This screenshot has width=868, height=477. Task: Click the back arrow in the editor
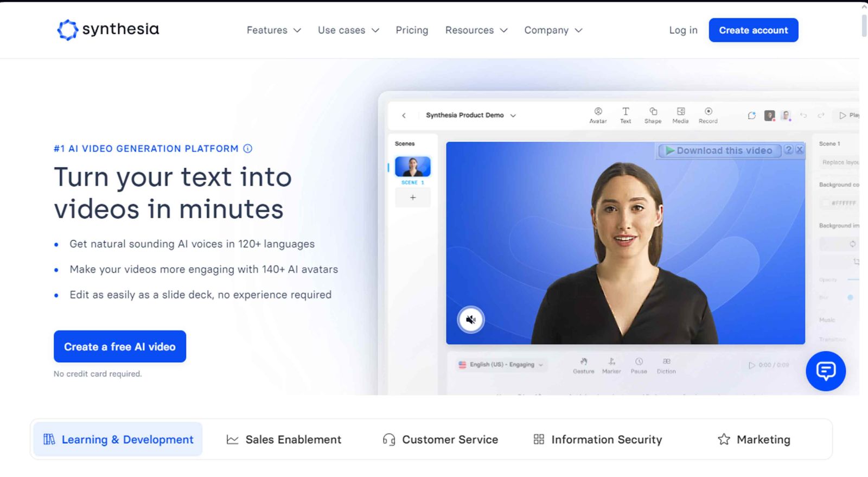[x=404, y=116]
